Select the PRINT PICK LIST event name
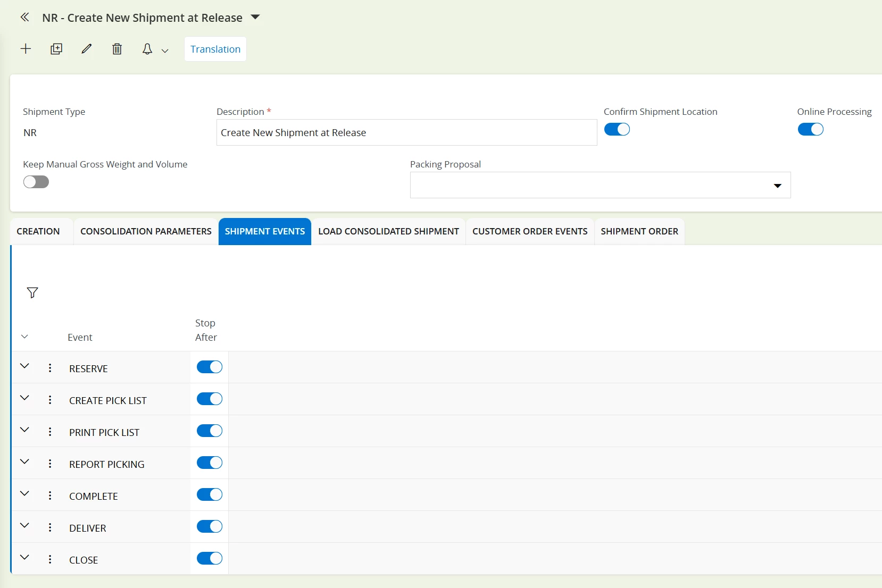 104,432
